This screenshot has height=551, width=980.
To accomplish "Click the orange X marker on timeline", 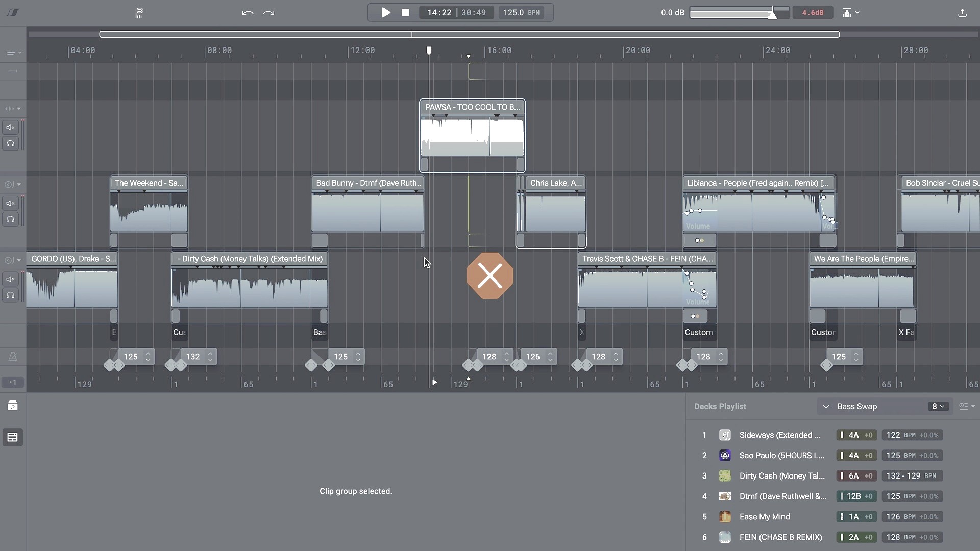I will (489, 276).
